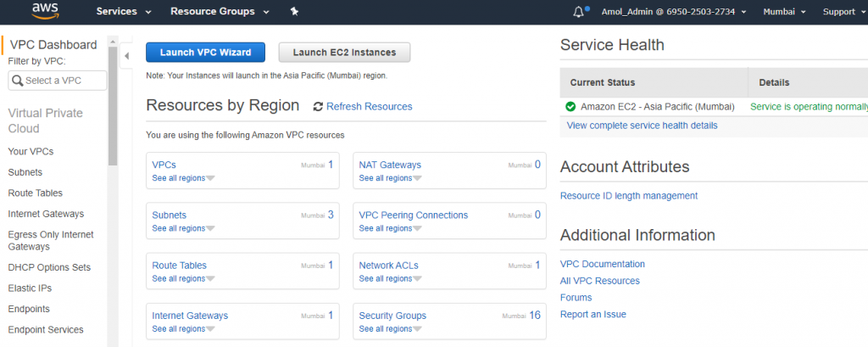Click the pin shortcuts icon in top bar

pyautogui.click(x=294, y=12)
